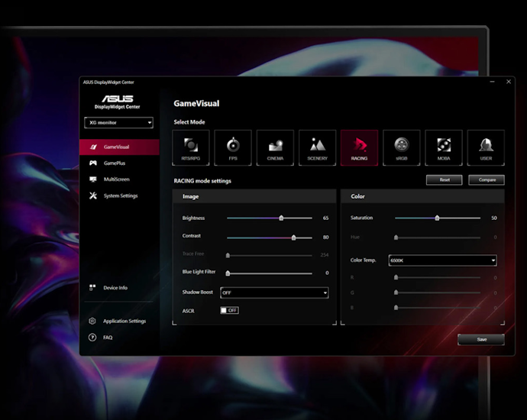Expand the Shadow Boost dropdown
Image resolution: width=527 pixels, height=420 pixels.
274,292
